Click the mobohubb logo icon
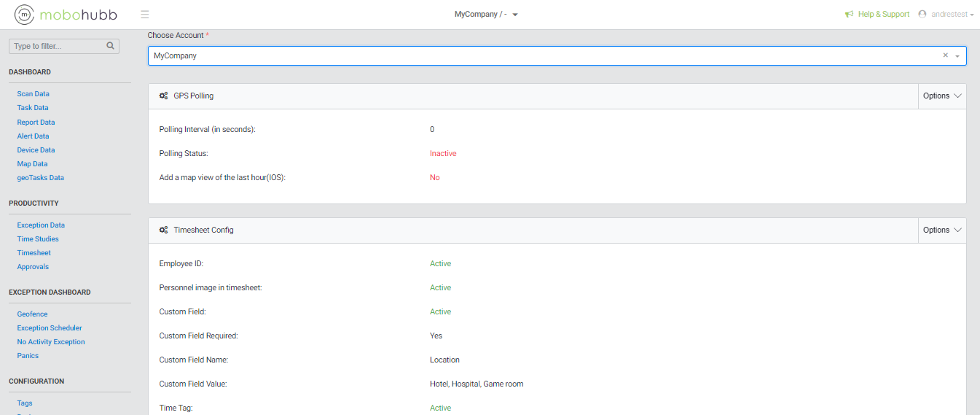 pos(25,15)
